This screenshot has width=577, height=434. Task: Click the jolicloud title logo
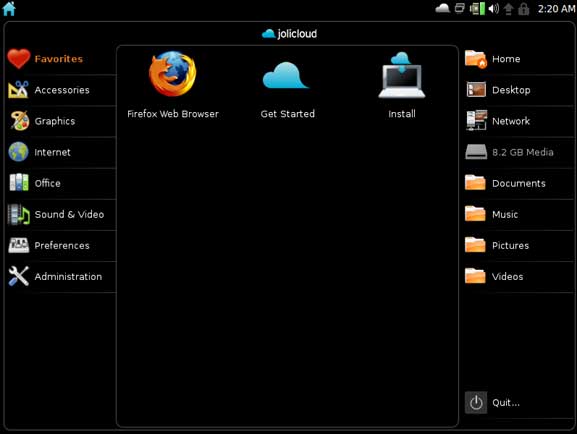pos(289,34)
